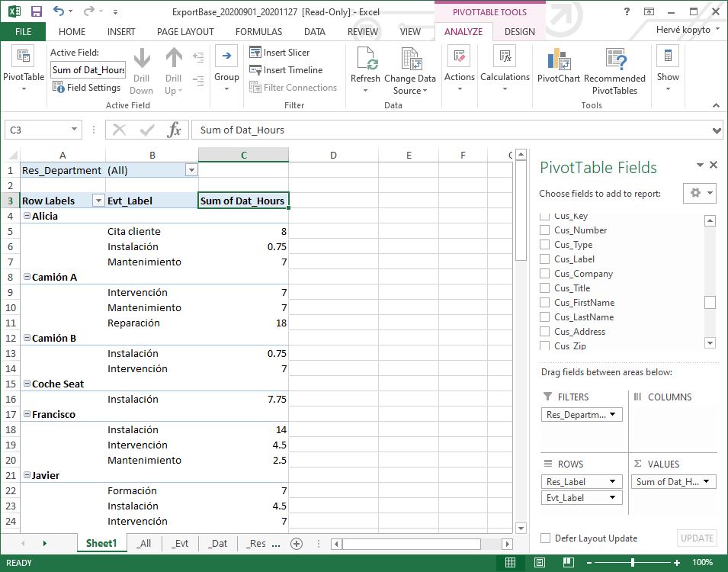728x572 pixels.
Task: Create a PivotChart from this data
Action: (x=558, y=69)
